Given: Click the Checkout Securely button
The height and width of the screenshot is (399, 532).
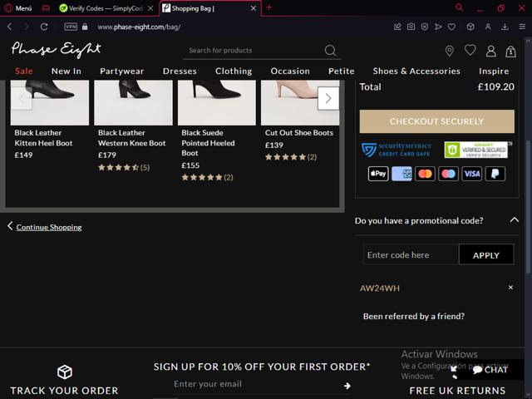Looking at the screenshot, I should coord(436,121).
